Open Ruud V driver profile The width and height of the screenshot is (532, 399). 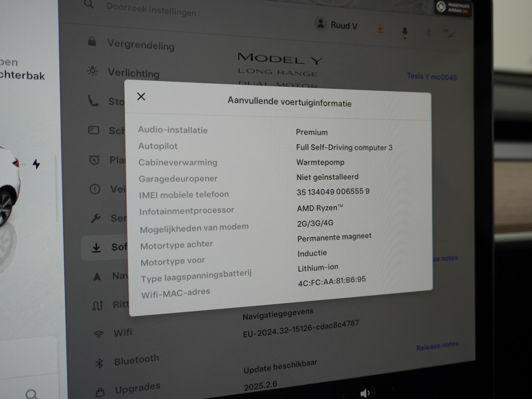[x=336, y=25]
